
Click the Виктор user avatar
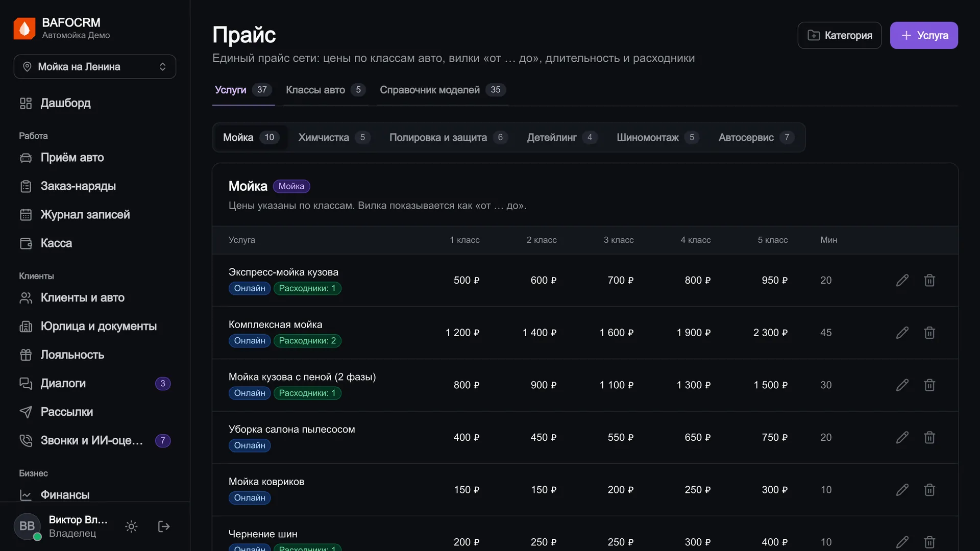tap(27, 527)
